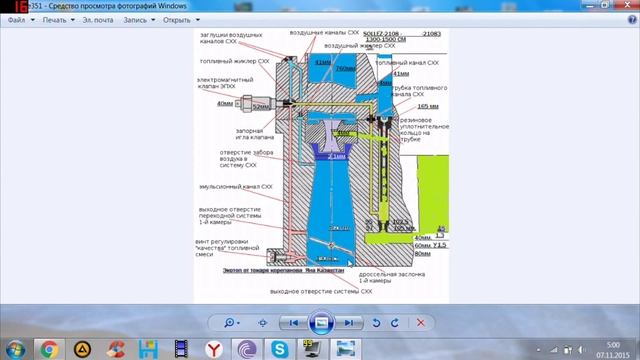Click the help question mark icon
Image resolution: width=640 pixels, height=360 pixels.
[x=632, y=20]
